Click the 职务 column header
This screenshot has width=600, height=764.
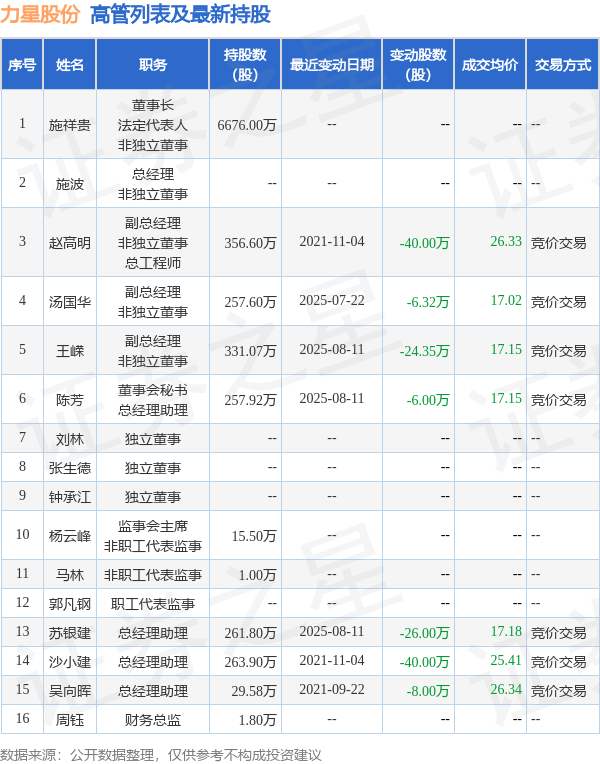[153, 65]
